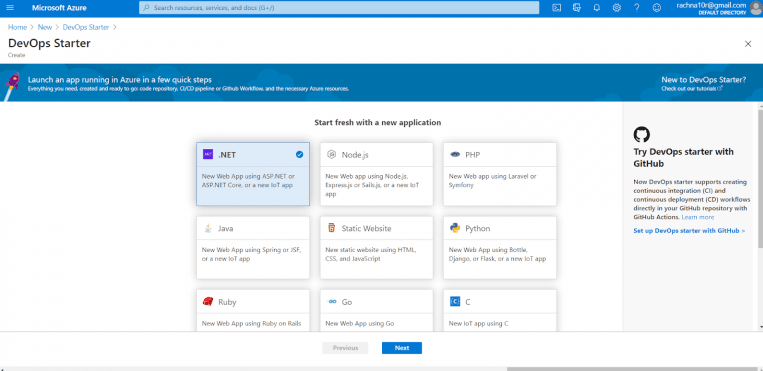The width and height of the screenshot is (763, 371).
Task: Click the account avatar picture
Action: 755,8
